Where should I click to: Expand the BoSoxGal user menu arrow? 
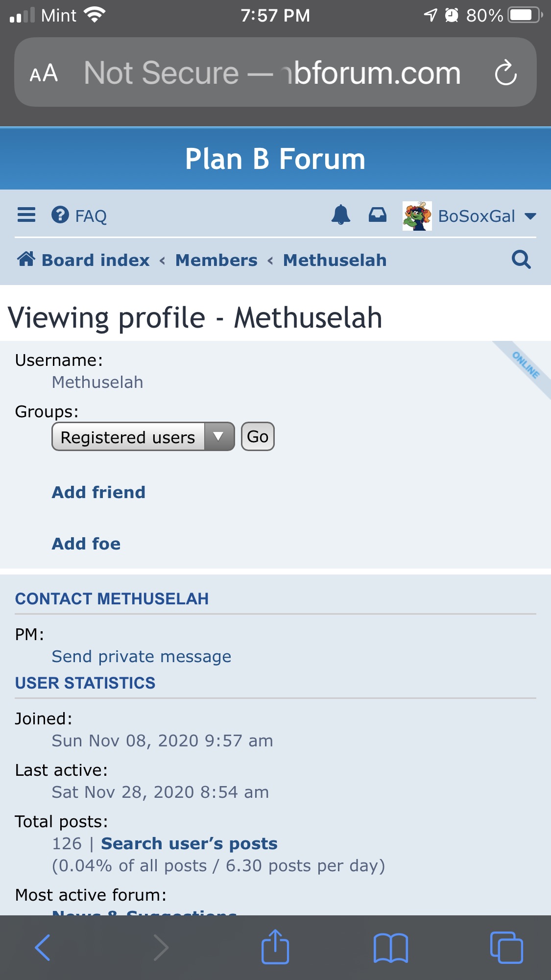530,216
